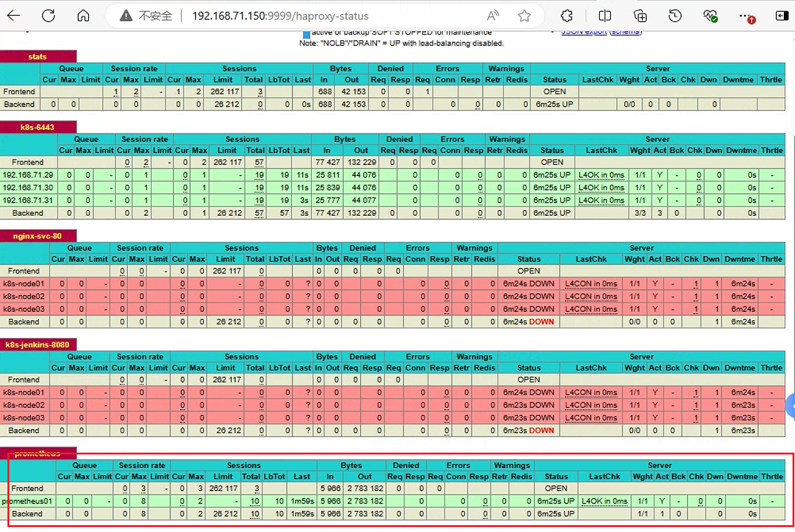Click k8s-node02 in the nginx-svc-80 table
The image size is (795, 532).
click(24, 296)
